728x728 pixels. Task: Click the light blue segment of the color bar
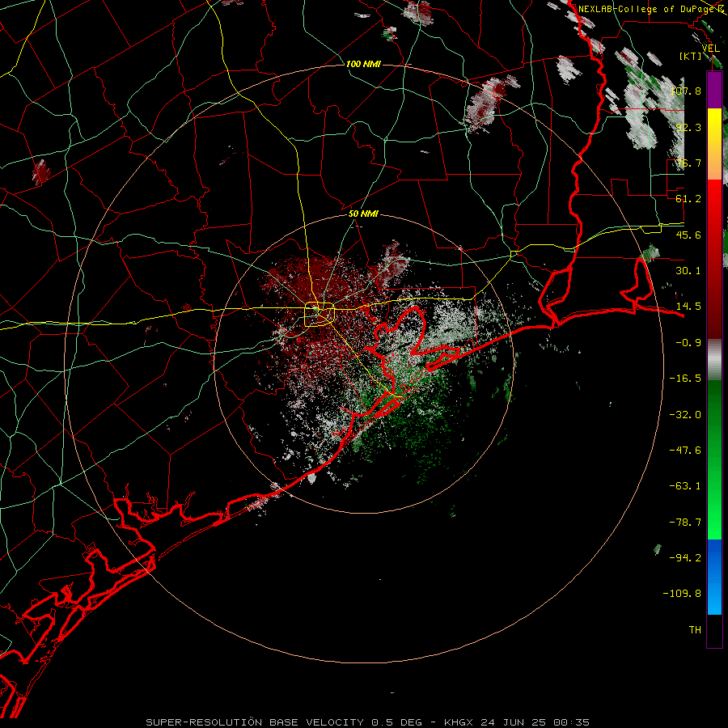pos(714,595)
